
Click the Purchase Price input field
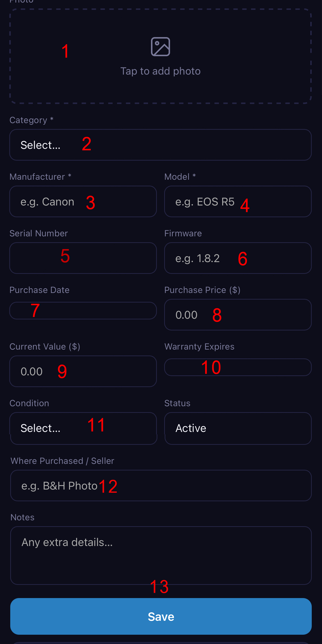pyautogui.click(x=238, y=315)
